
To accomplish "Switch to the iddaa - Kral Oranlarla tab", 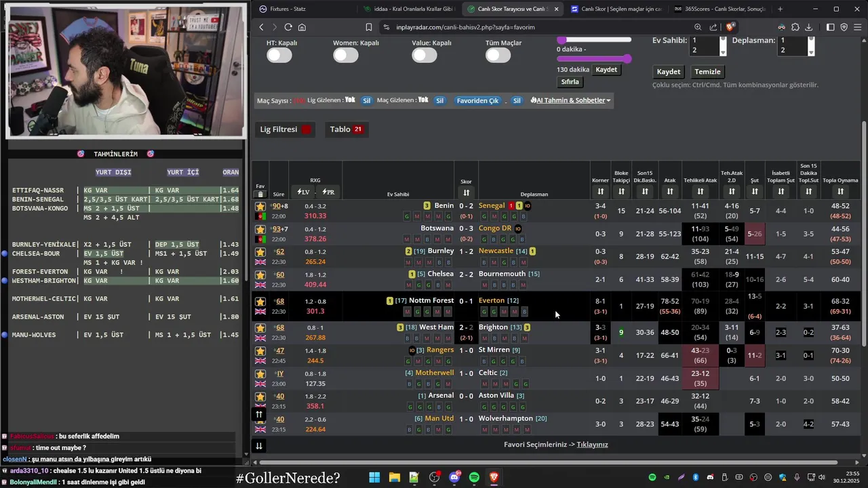I will [x=408, y=9].
